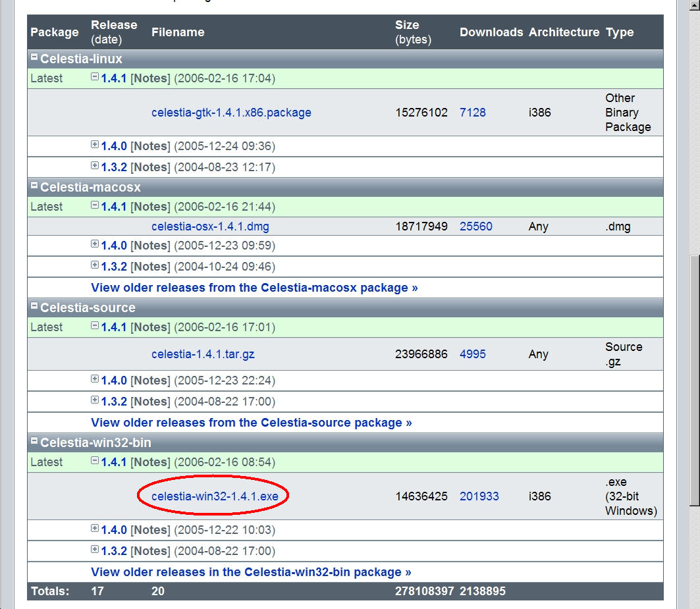Open the 1.4.1 version link dated 2006-02-16 21:44
This screenshot has height=609, width=700.
tap(114, 207)
